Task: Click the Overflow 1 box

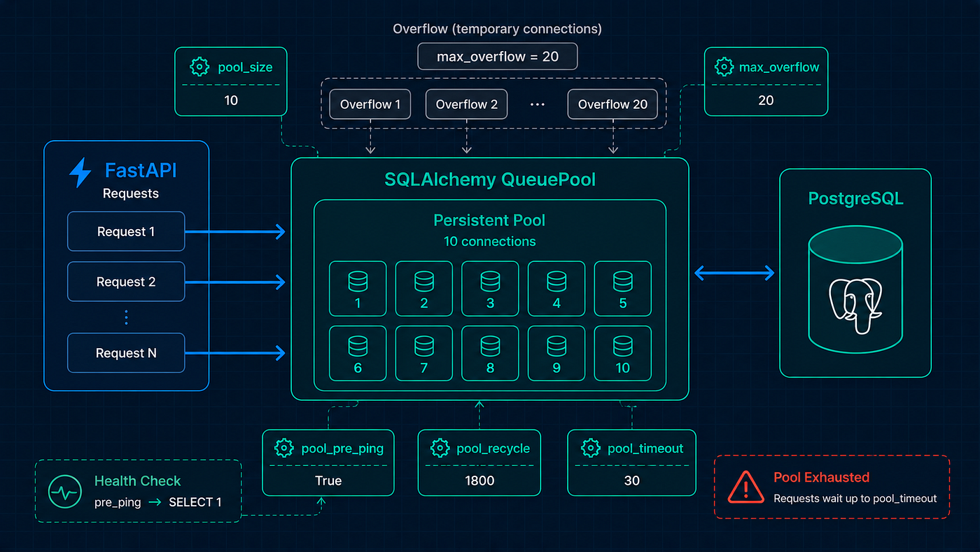Action: pyautogui.click(x=370, y=104)
